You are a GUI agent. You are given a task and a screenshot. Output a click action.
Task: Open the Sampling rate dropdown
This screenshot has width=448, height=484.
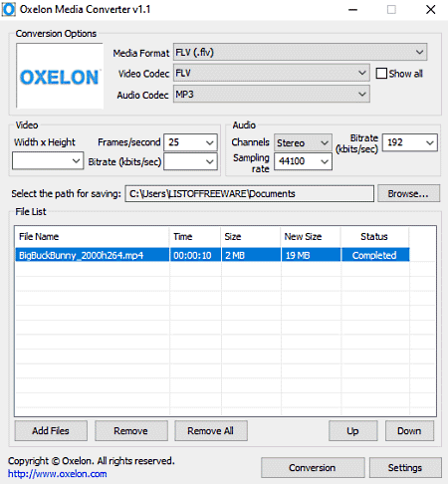pos(303,161)
